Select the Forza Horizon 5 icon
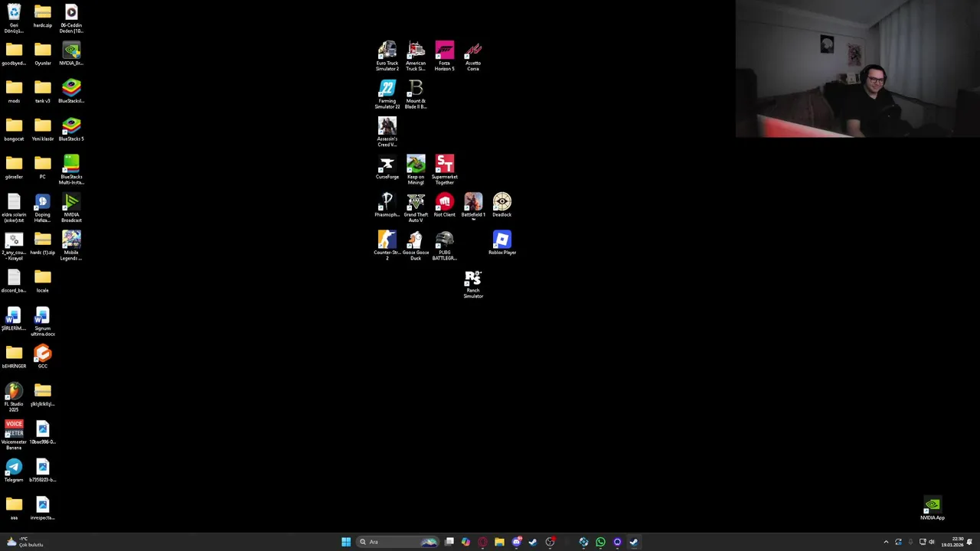Image resolution: width=980 pixels, height=551 pixels. click(x=445, y=56)
